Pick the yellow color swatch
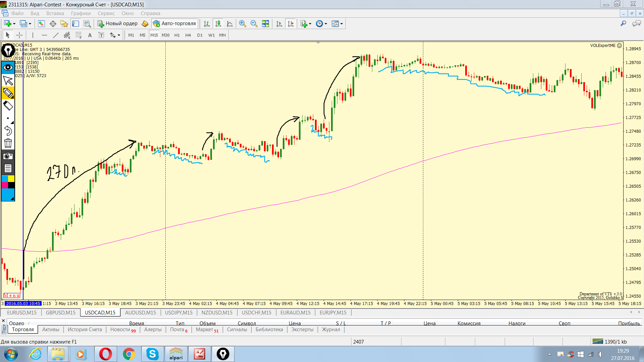This screenshot has width=644, height=362. click(x=11, y=179)
